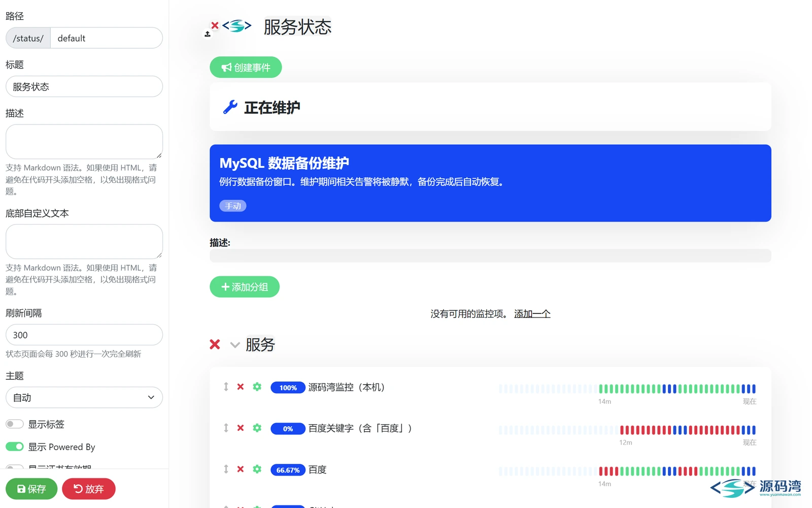The width and height of the screenshot is (812, 508).
Task: Click the 创建事件 button
Action: 246,67
